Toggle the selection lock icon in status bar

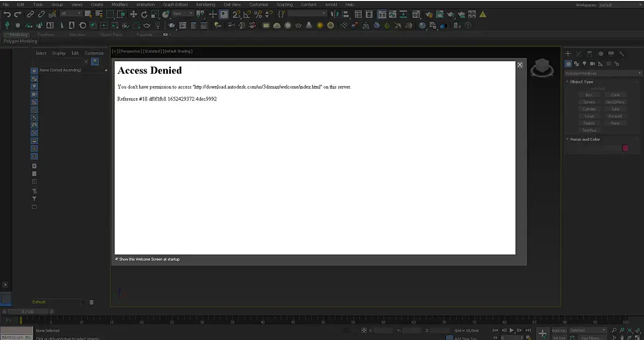(355, 331)
